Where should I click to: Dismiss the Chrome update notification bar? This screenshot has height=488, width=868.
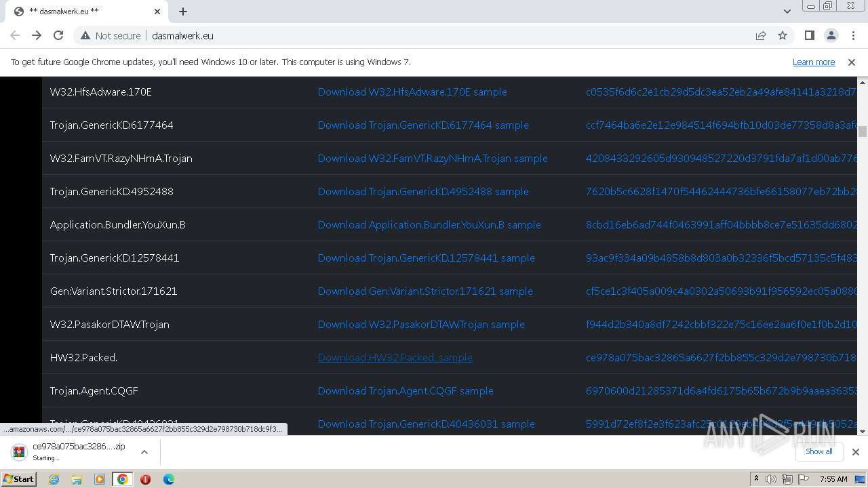point(852,62)
